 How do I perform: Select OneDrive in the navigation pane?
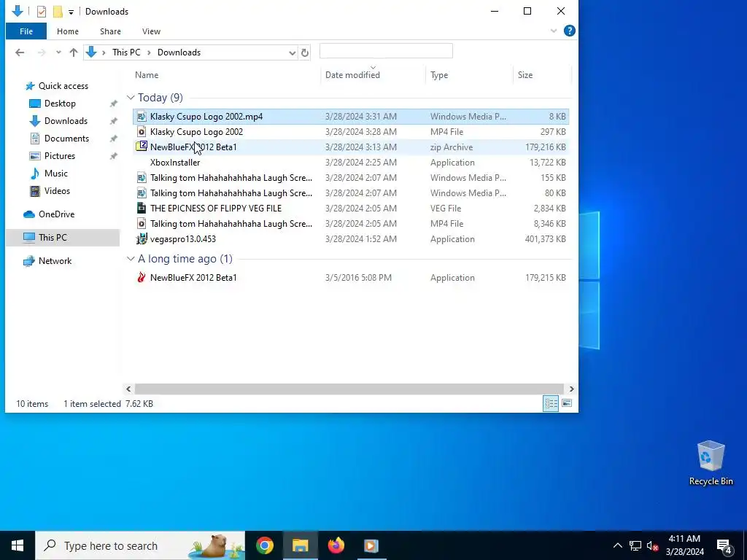click(56, 214)
